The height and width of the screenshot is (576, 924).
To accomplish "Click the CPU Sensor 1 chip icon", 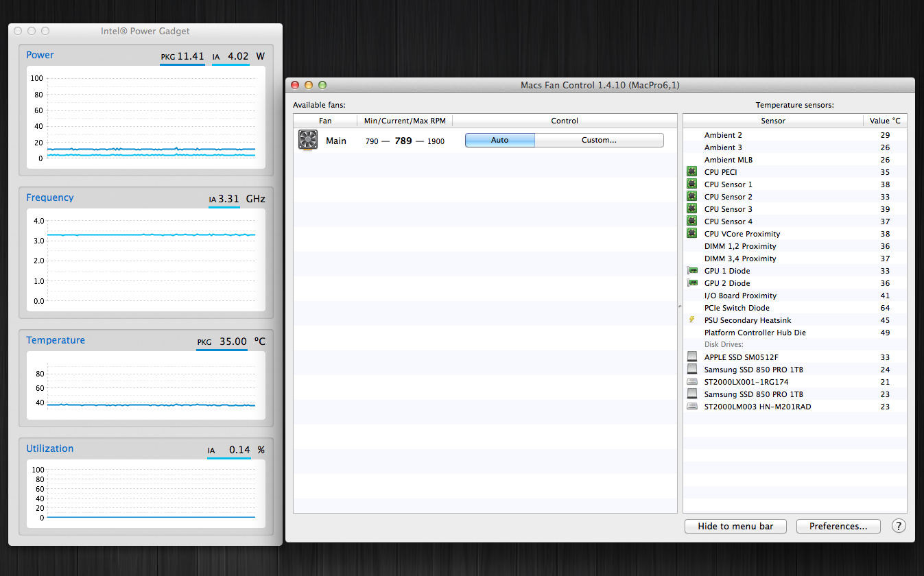I will [x=691, y=184].
